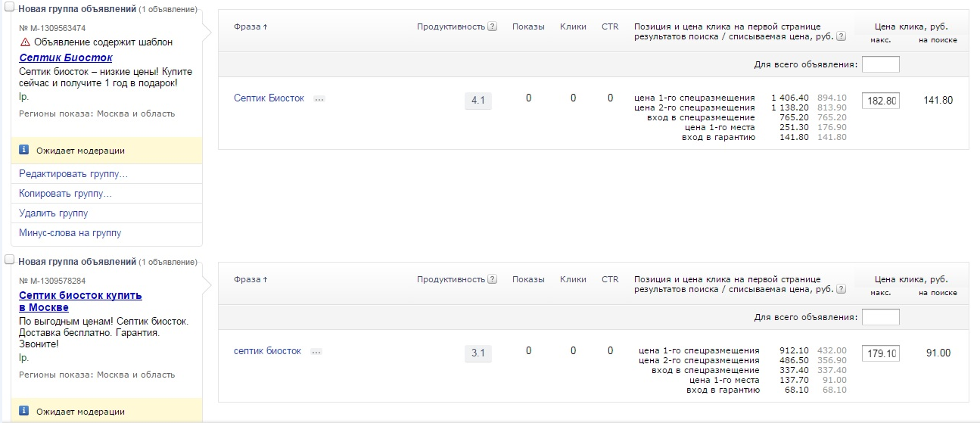
Task: Select the 765.20 вход в спецразмещение price
Action: 795,117
